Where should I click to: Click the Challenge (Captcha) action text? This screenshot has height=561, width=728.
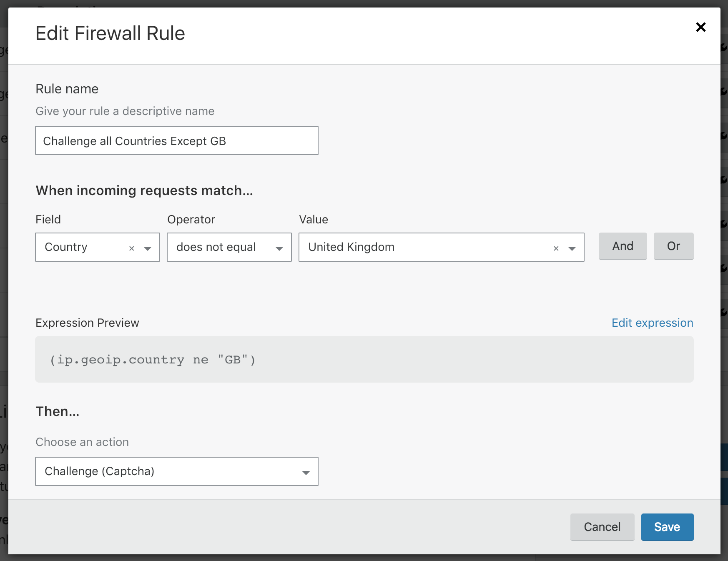click(100, 471)
